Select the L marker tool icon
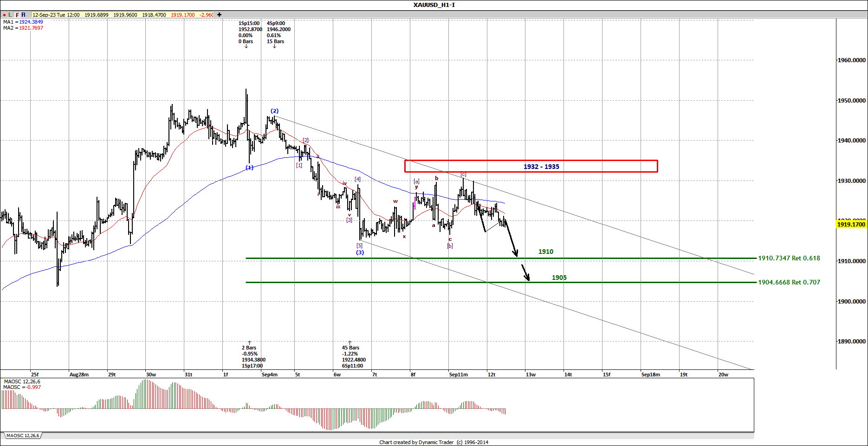Image resolution: width=868 pixels, height=446 pixels. (x=10, y=14)
